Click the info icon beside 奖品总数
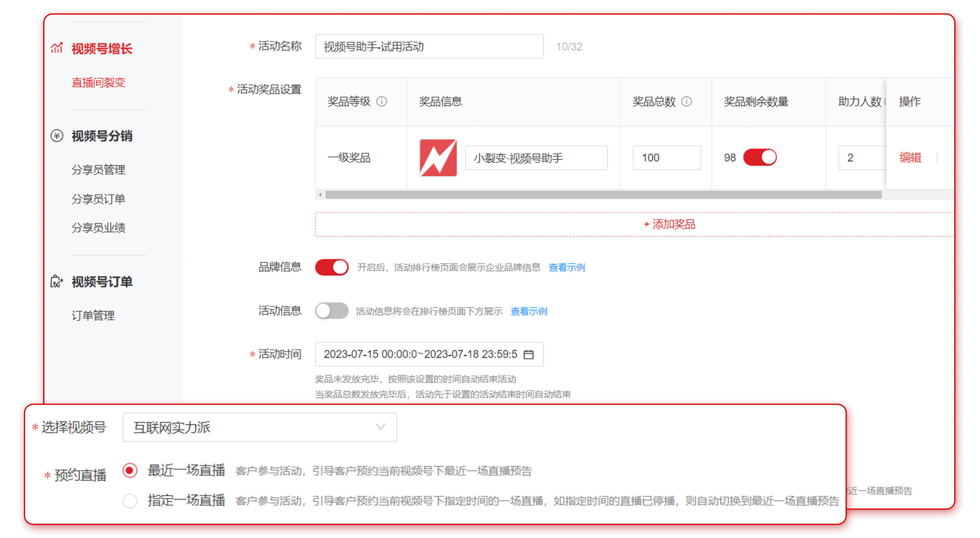The image size is (980, 538). coord(686,102)
